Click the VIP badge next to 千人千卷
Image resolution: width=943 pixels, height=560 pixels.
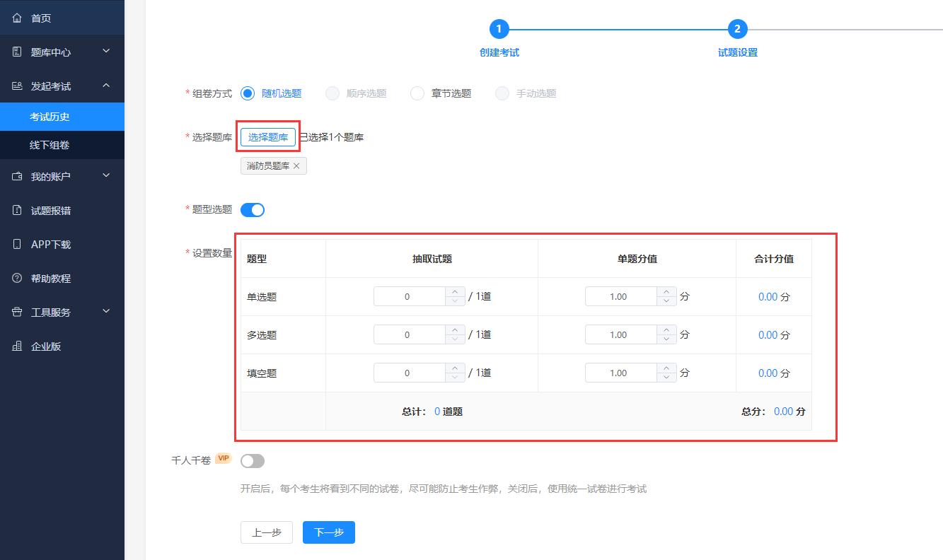(224, 458)
